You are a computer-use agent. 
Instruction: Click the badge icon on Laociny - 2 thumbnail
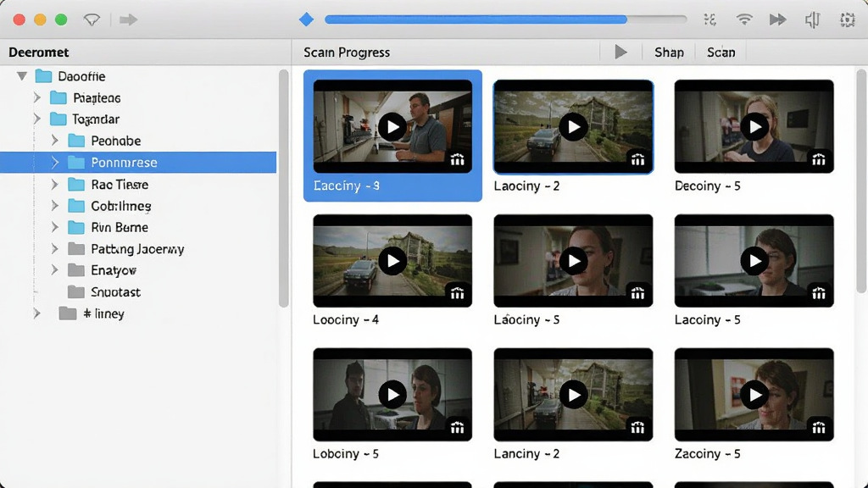(x=637, y=160)
